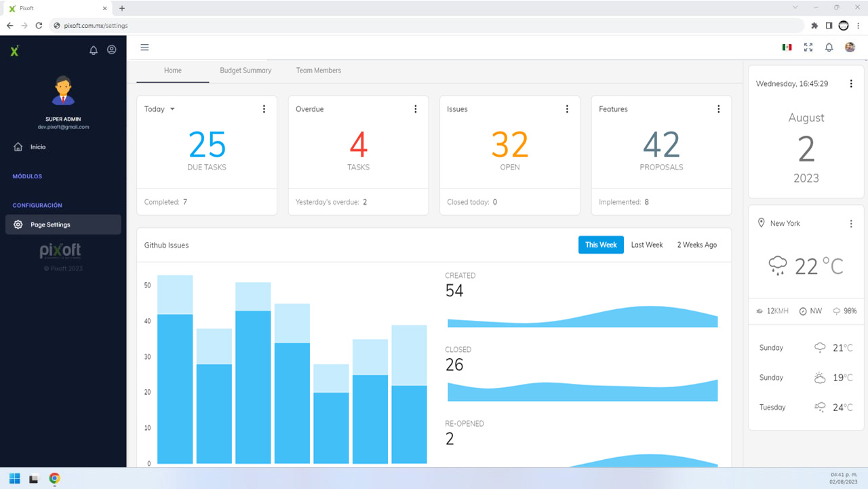Open the user avatar in top right
The width and height of the screenshot is (868, 489).
coord(850,47)
